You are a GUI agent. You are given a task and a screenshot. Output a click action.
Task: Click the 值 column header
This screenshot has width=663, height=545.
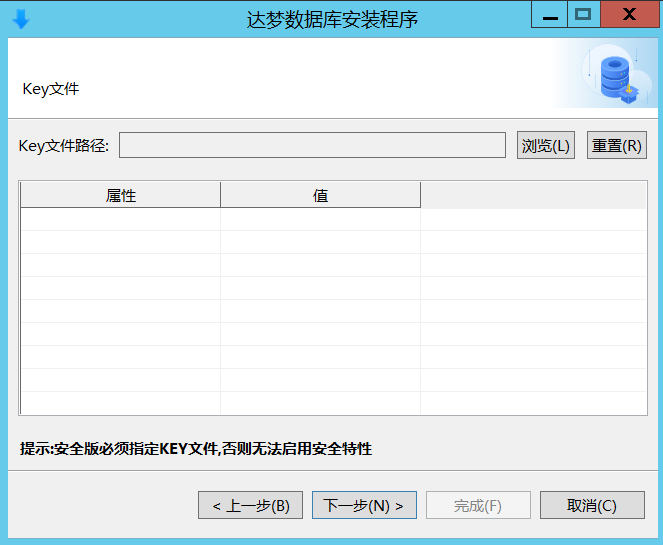coord(321,195)
